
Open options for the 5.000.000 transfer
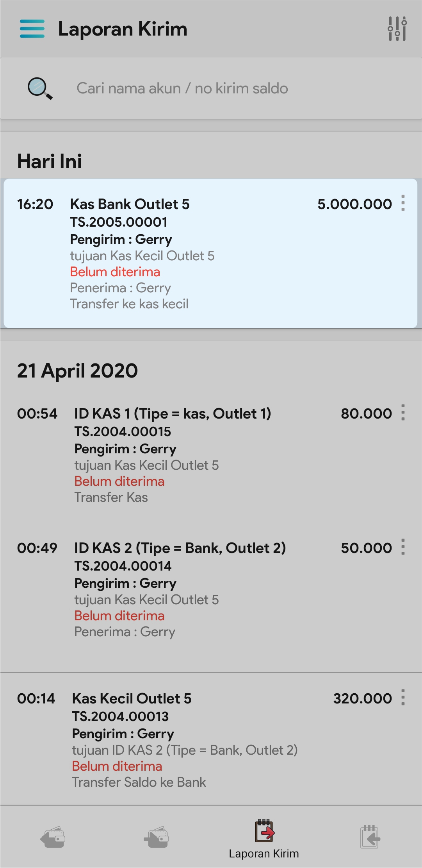click(403, 203)
